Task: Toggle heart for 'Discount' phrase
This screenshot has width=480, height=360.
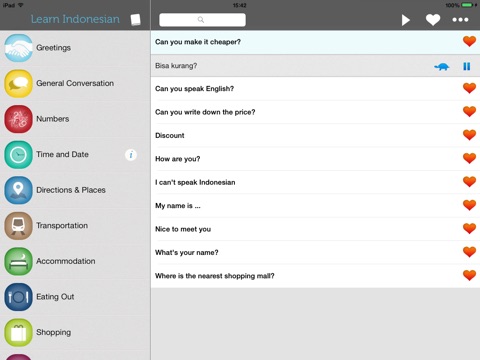Action: [469, 135]
